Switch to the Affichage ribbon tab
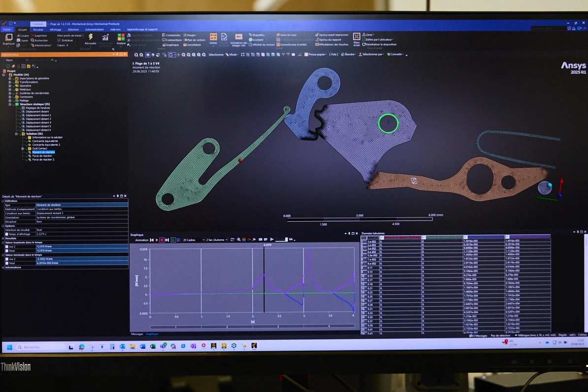 55,29
